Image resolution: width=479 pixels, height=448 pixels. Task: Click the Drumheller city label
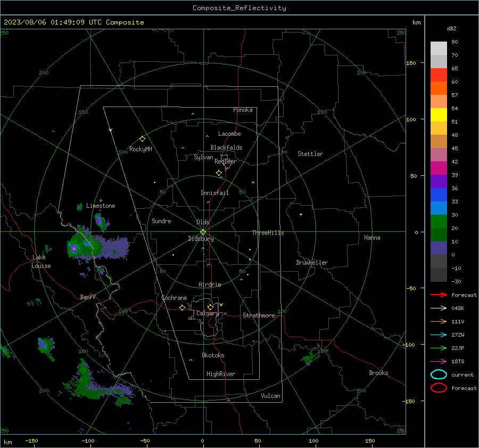(312, 263)
